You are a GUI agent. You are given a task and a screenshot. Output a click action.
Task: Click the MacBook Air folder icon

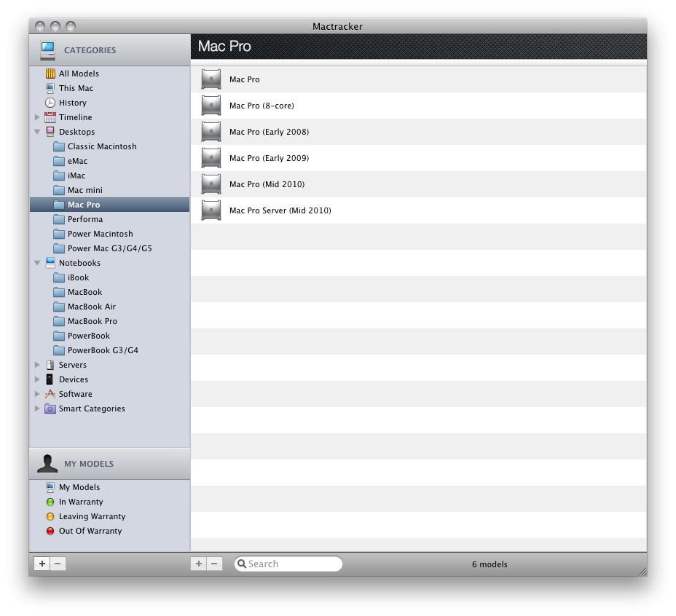tap(59, 307)
